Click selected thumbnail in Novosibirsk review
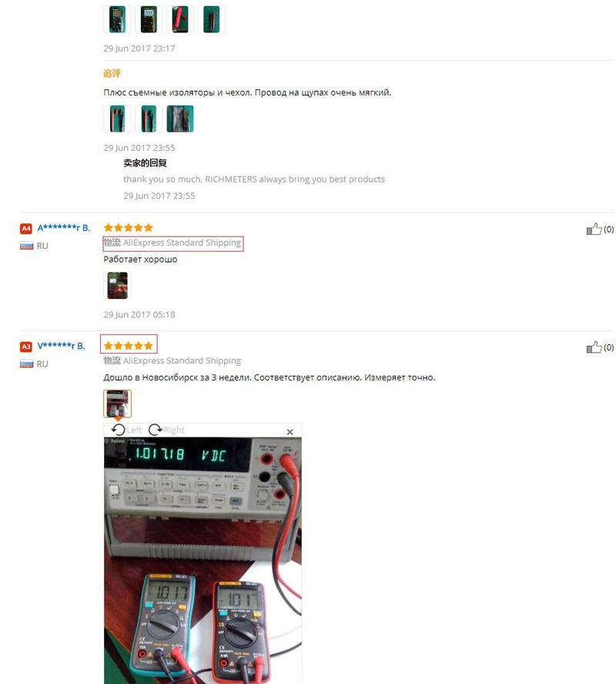Image resolution: width=616 pixels, height=684 pixels. tap(117, 404)
